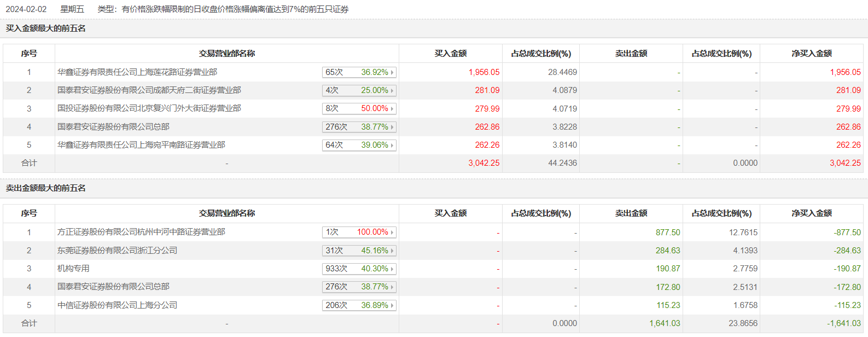
Task: Click the 276次 38.77% badge in the sell table
Action: coord(359,287)
